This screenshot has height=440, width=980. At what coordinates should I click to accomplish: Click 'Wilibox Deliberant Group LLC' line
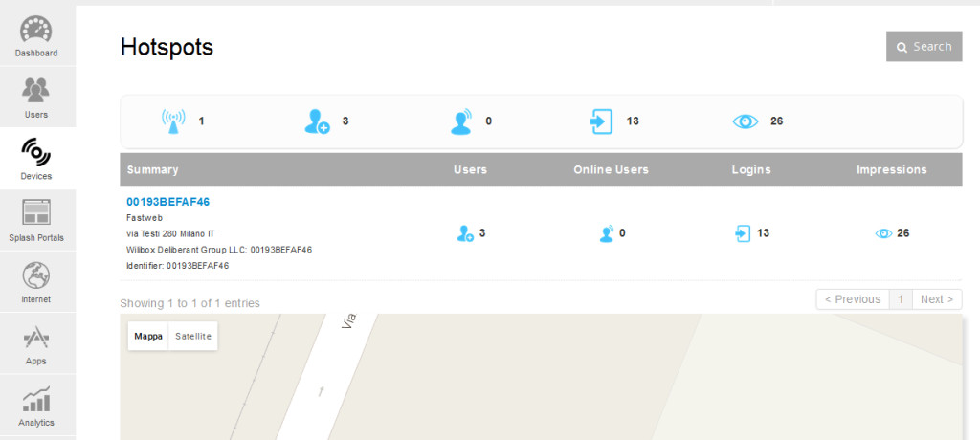click(x=219, y=250)
